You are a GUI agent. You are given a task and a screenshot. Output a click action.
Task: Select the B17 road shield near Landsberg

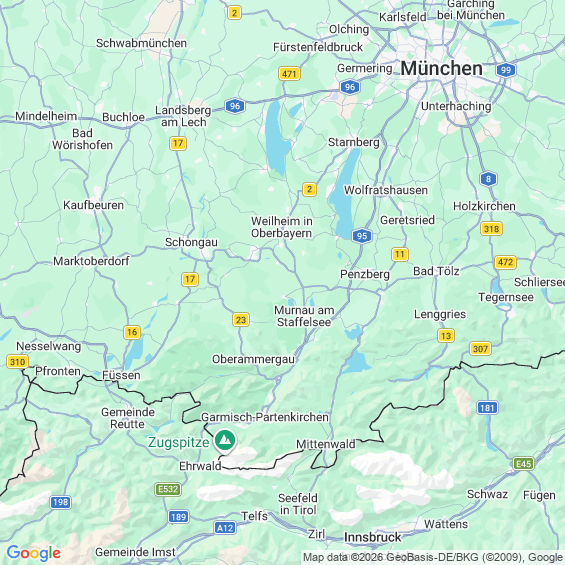[178, 143]
